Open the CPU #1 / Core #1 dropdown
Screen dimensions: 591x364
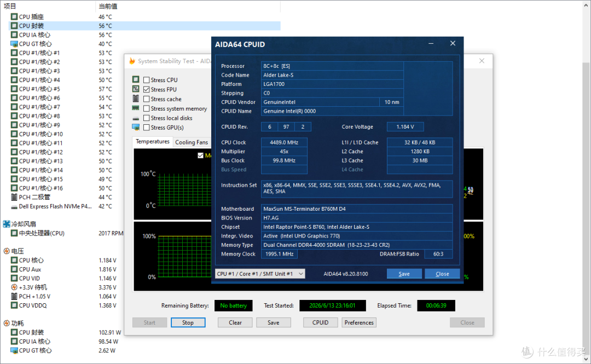pos(260,274)
